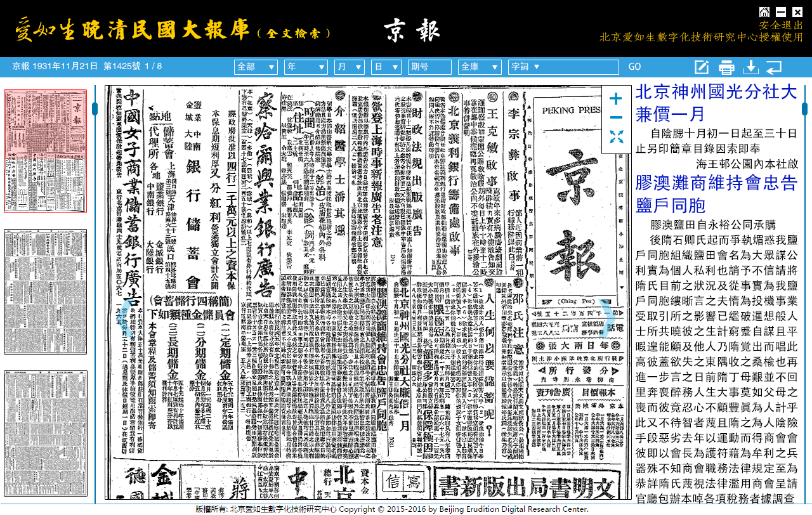Viewport: 812px width, 515px height.
Task: Select the second page thumbnail
Action: pos(45,292)
